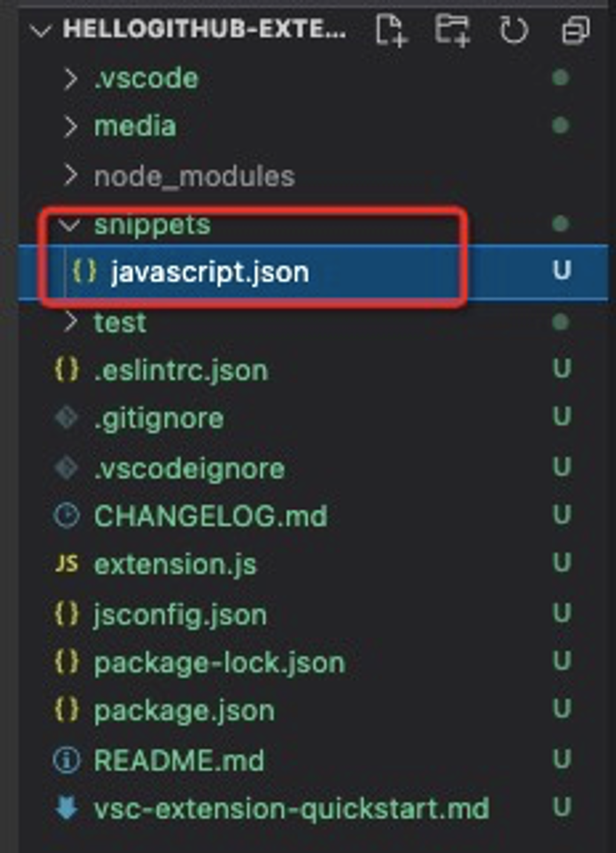Click the New File icon
The height and width of the screenshot is (853, 616).
[391, 30]
